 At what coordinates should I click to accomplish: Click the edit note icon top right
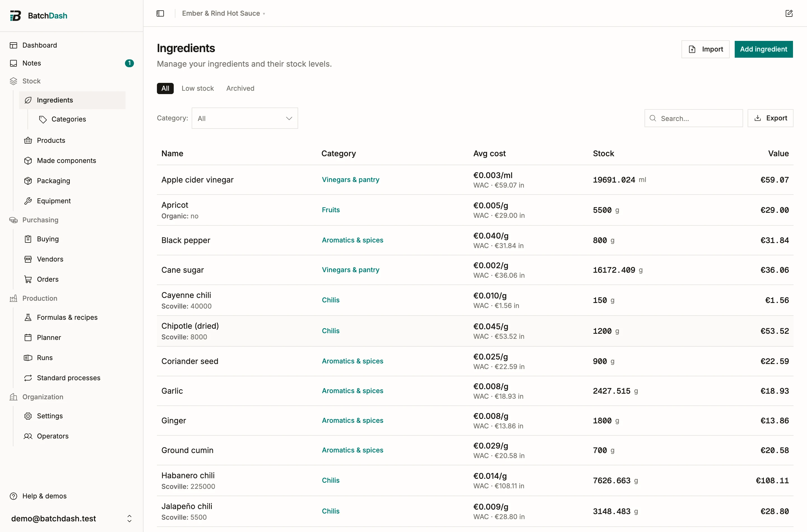[x=789, y=13]
